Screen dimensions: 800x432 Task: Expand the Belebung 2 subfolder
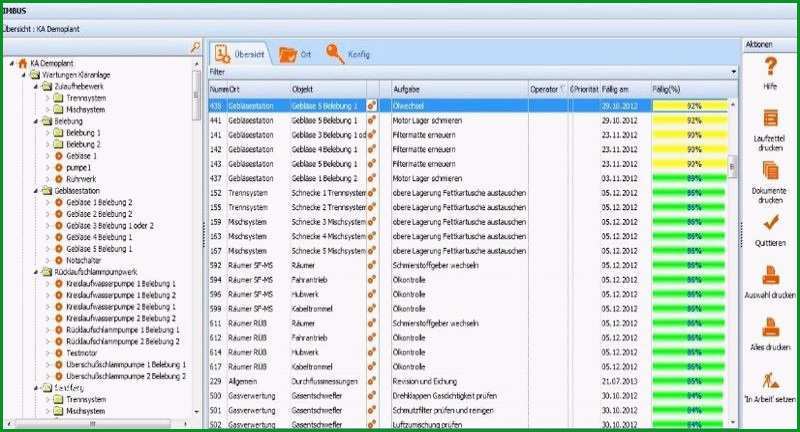click(x=47, y=144)
